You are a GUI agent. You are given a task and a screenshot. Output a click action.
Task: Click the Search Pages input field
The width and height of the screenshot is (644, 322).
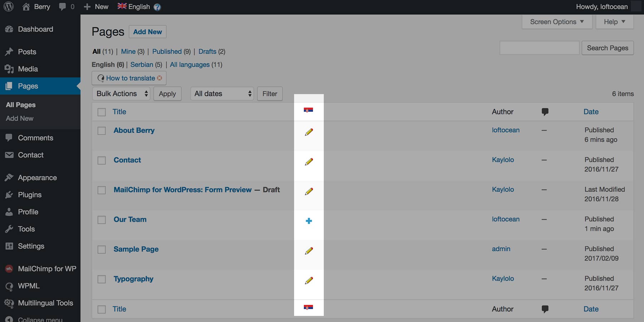click(539, 48)
